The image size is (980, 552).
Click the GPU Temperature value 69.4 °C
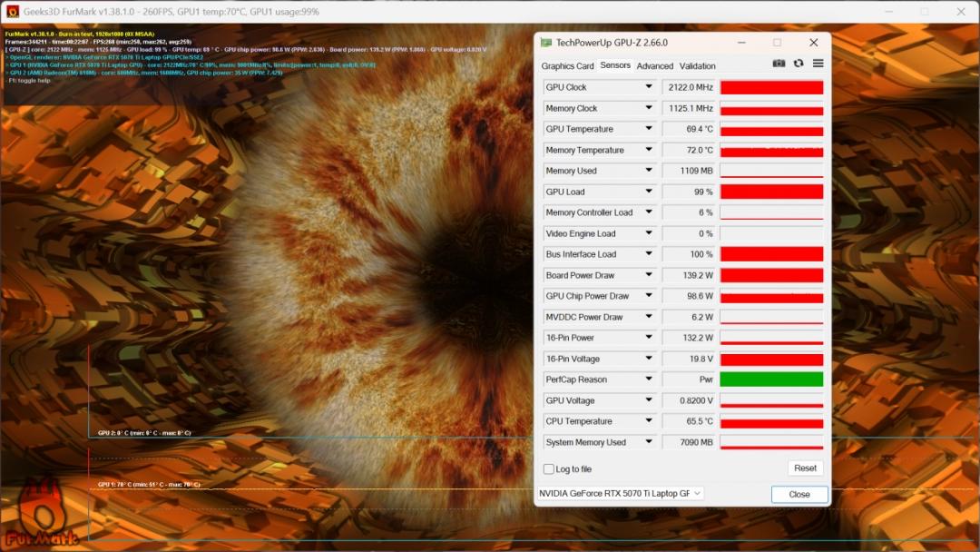699,129
